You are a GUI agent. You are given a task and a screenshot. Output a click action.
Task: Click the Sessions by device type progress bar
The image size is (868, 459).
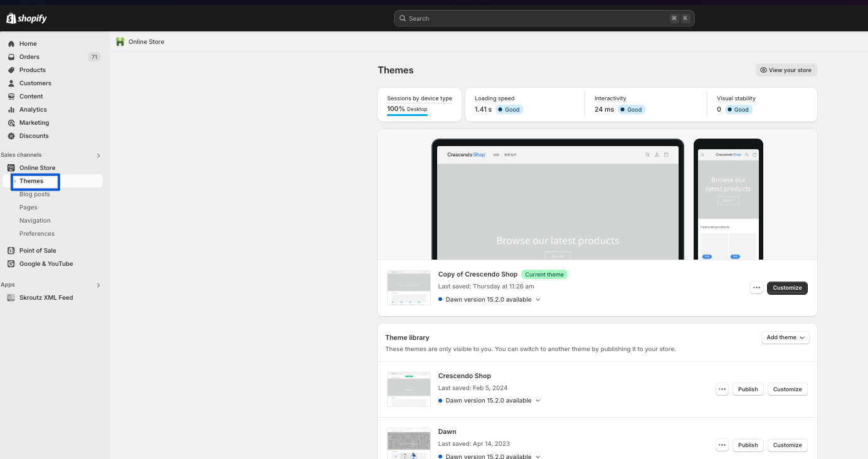click(407, 115)
